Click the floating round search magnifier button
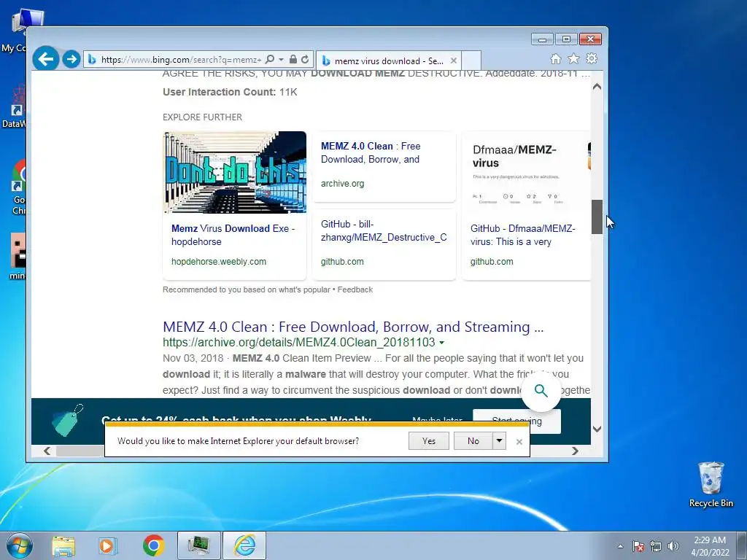 click(541, 391)
